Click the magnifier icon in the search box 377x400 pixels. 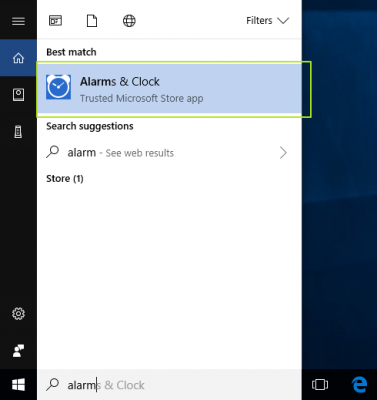point(53,385)
